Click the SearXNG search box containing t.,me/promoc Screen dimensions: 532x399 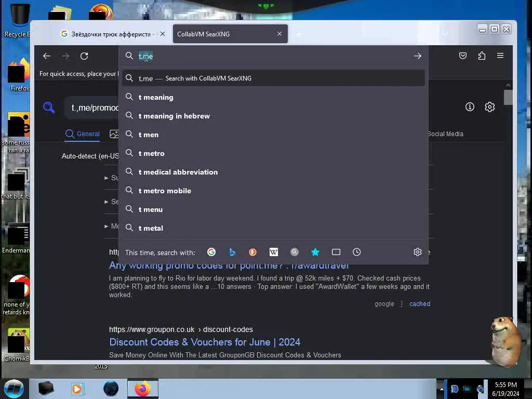92,108
